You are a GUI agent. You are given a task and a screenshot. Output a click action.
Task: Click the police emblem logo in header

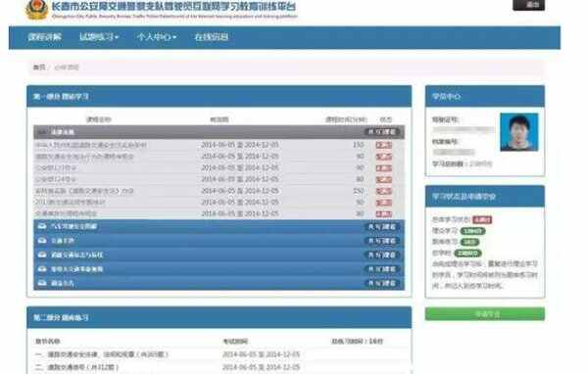tap(36, 10)
